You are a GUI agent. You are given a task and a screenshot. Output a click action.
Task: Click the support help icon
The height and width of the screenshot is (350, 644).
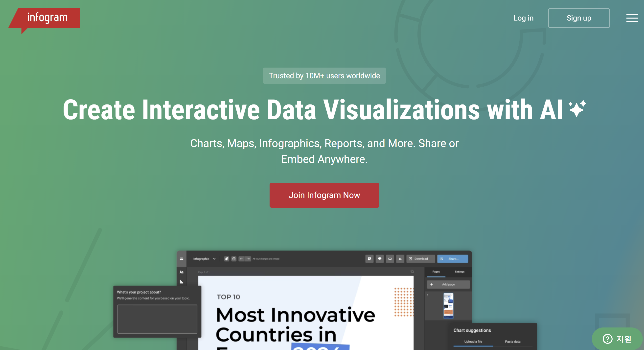[x=607, y=339]
